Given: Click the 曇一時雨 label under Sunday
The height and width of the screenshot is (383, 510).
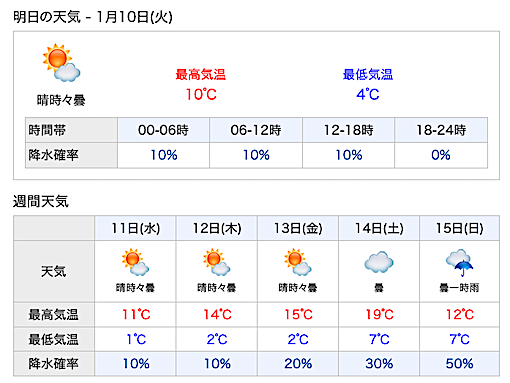Looking at the screenshot, I should click(x=459, y=288).
